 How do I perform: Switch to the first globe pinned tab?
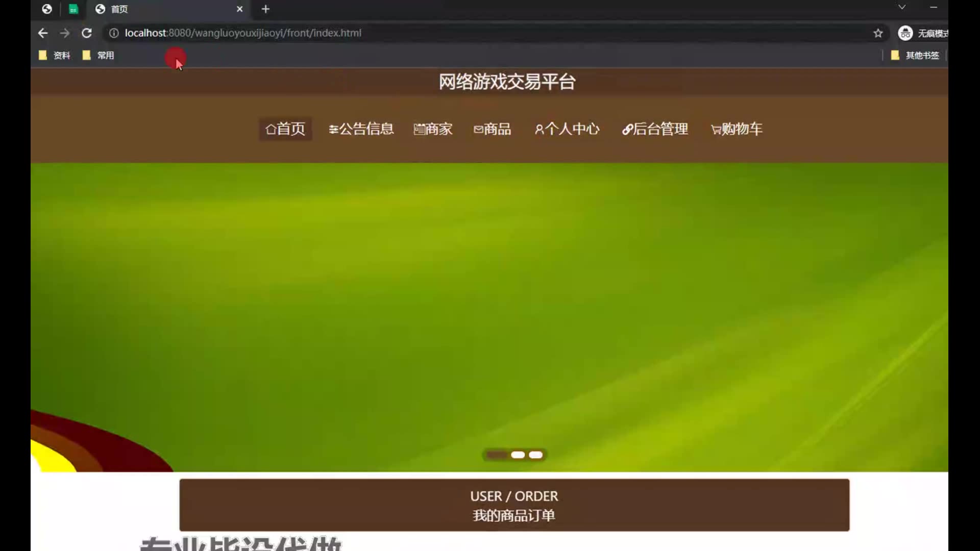(47, 9)
